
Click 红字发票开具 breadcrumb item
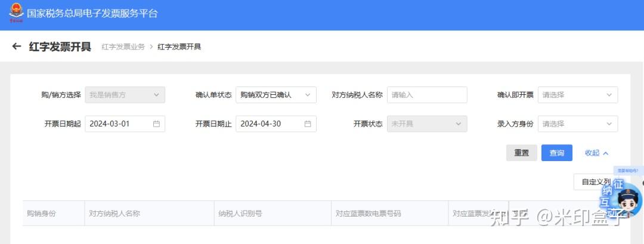coord(179,47)
